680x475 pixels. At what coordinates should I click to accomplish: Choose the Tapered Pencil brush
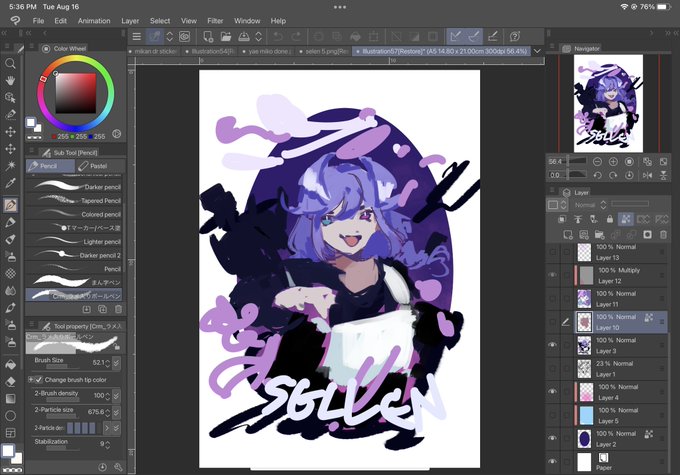[x=75, y=200]
